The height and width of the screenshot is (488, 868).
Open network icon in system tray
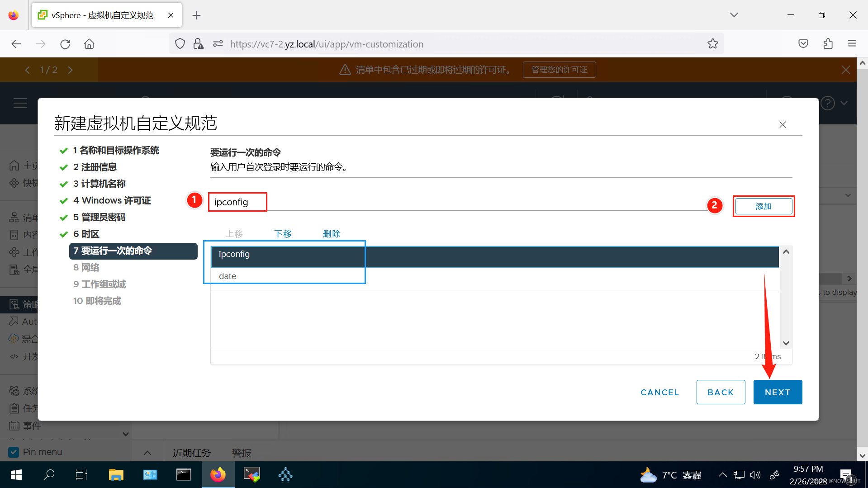coord(739,475)
